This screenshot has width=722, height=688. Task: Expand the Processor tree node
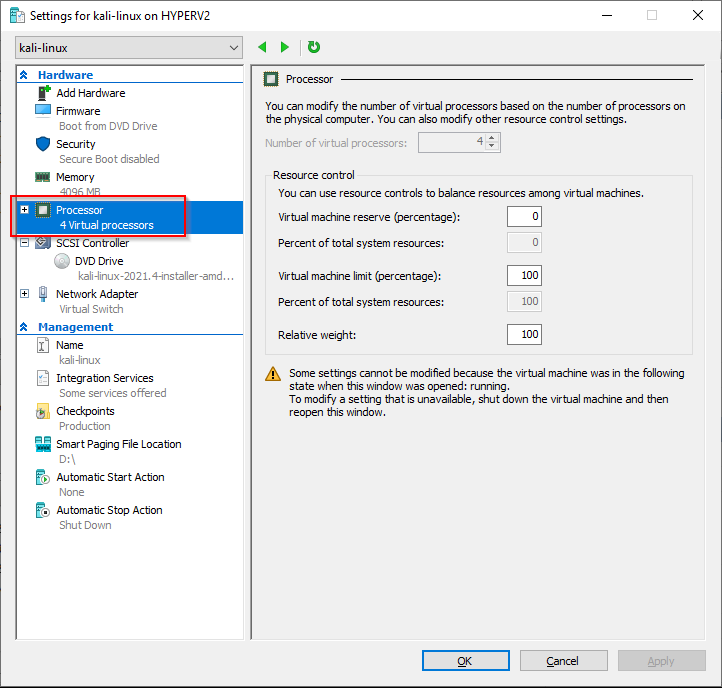coord(25,210)
